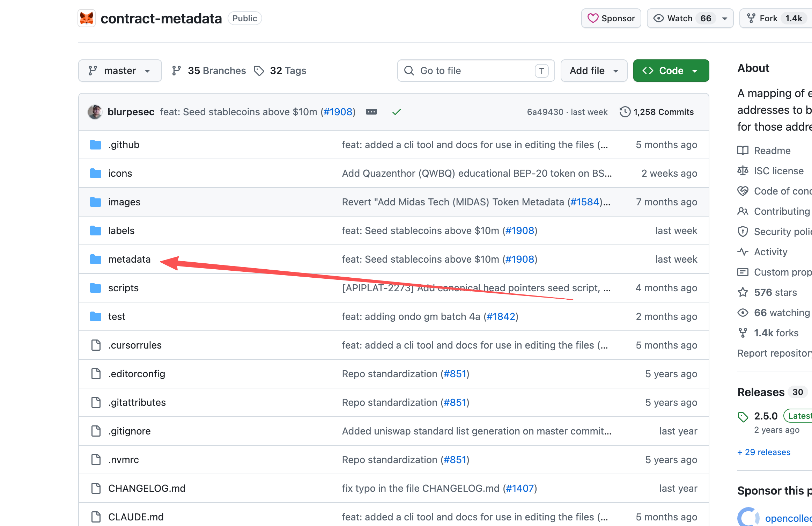Open the .github folder
The height and width of the screenshot is (526, 812).
[x=124, y=145]
